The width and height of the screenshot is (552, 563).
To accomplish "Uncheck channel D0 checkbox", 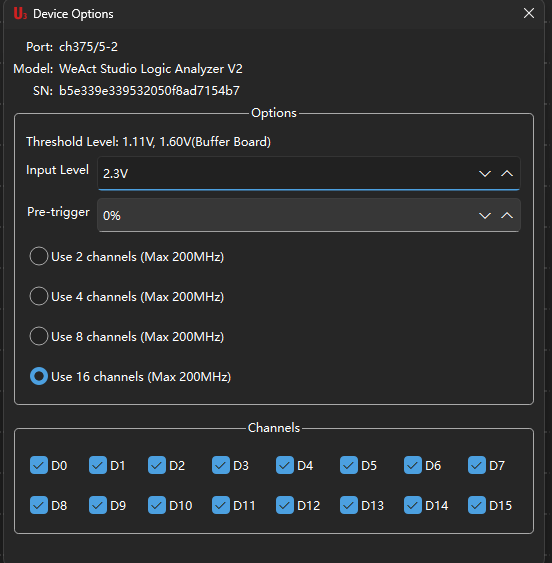I will tap(39, 465).
